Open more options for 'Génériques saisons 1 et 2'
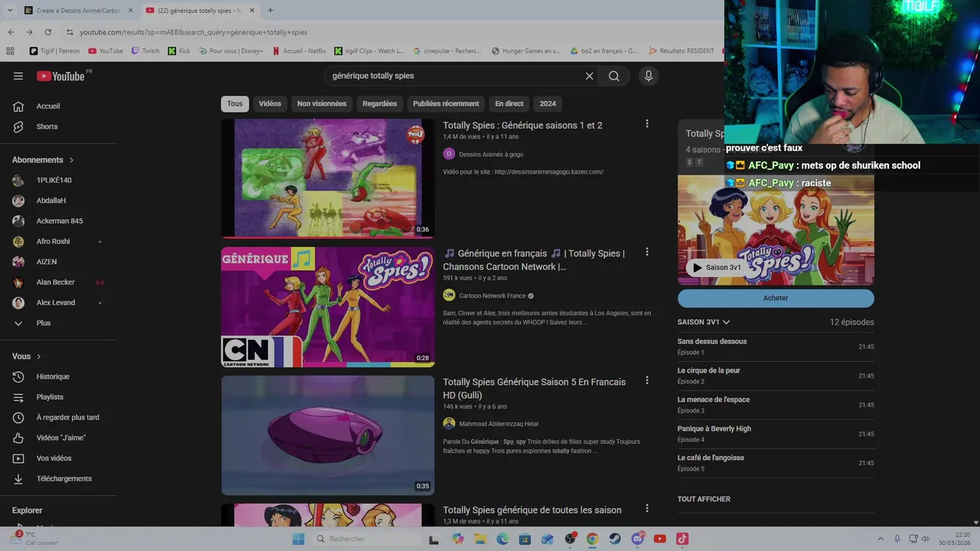The image size is (980, 551). [x=647, y=124]
